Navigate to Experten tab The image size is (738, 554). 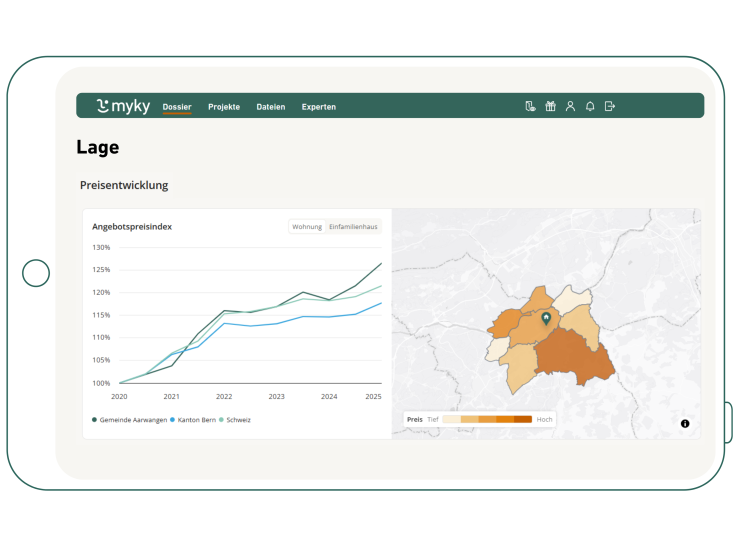pos(319,107)
